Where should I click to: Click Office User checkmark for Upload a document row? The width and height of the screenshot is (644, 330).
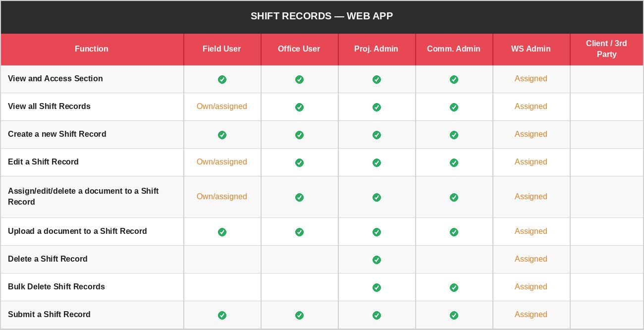[x=299, y=232]
